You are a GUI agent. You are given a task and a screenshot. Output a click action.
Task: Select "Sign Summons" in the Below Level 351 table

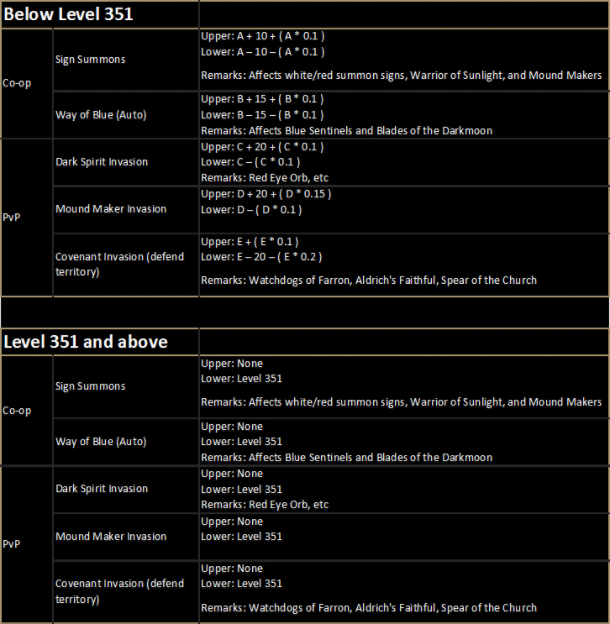[x=90, y=60]
